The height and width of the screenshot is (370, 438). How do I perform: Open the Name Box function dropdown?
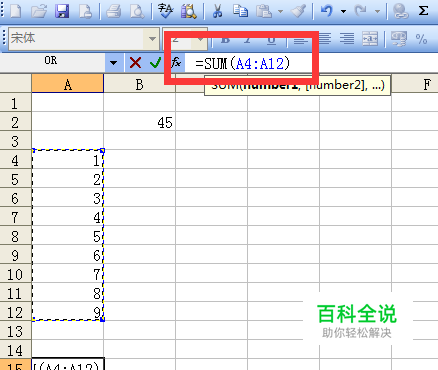pyautogui.click(x=114, y=63)
